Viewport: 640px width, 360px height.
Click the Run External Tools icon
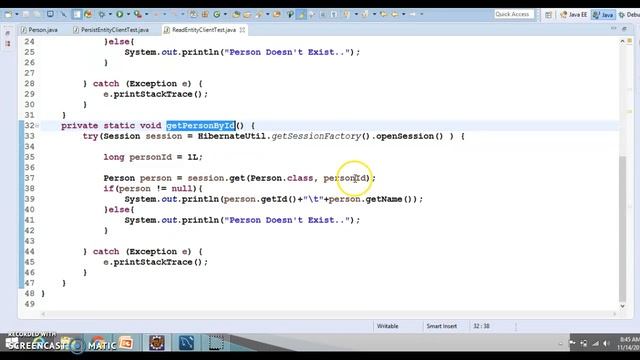pyautogui.click(x=138, y=14)
